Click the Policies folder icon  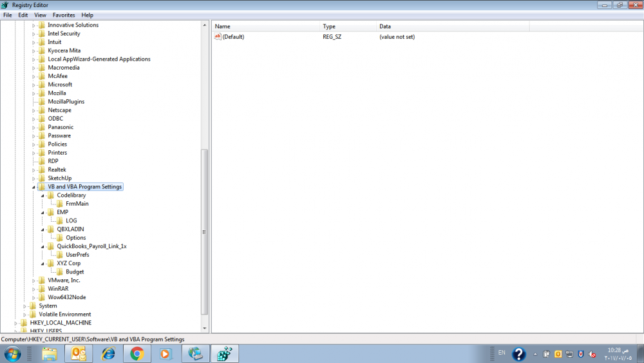tap(42, 144)
